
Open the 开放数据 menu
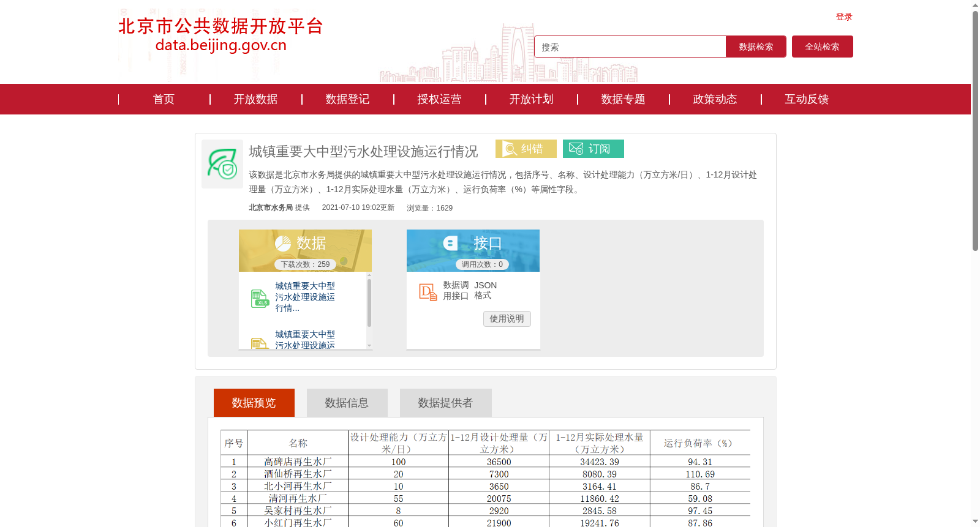[x=255, y=99]
